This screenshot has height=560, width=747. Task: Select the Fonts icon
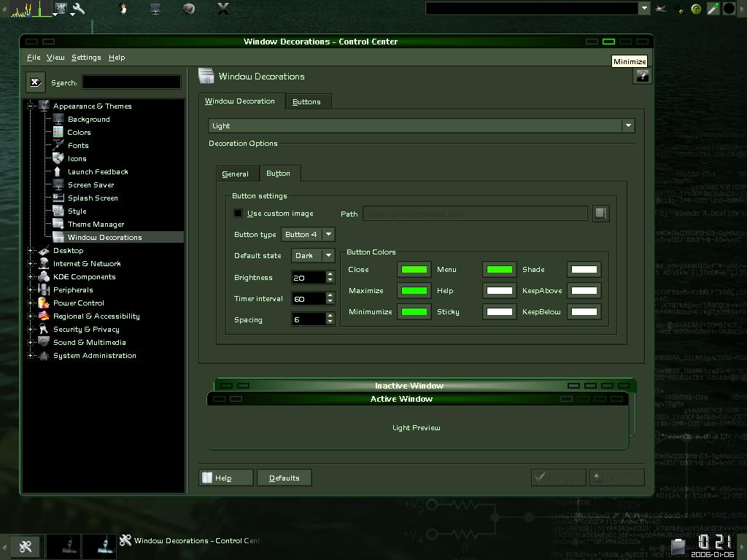point(58,145)
